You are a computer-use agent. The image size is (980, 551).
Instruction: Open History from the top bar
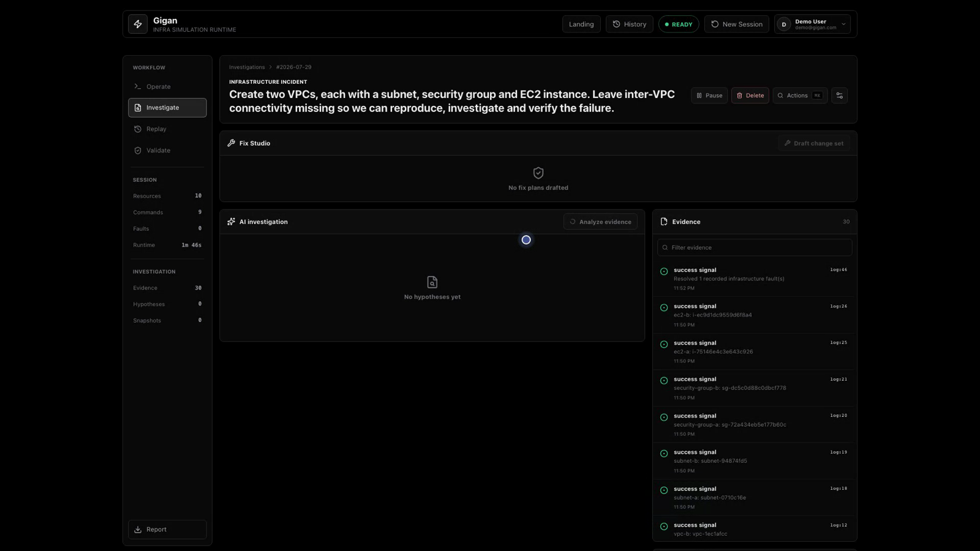coord(629,24)
